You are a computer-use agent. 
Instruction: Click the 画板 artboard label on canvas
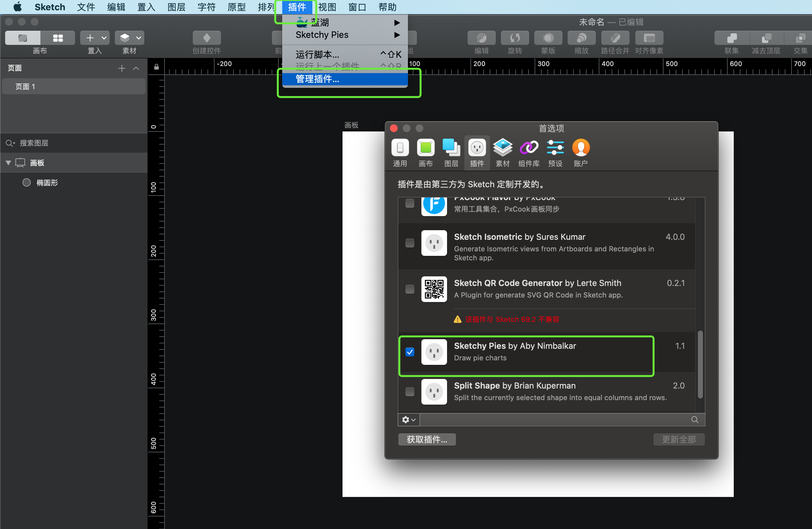click(351, 125)
